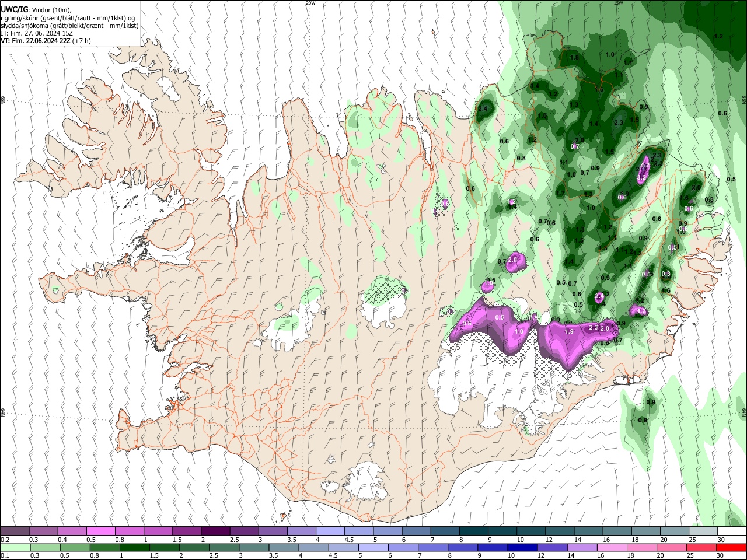This screenshot has width=747, height=560.
Task: Click the dark teal 8 snow legend swatch
Action: tap(474, 531)
